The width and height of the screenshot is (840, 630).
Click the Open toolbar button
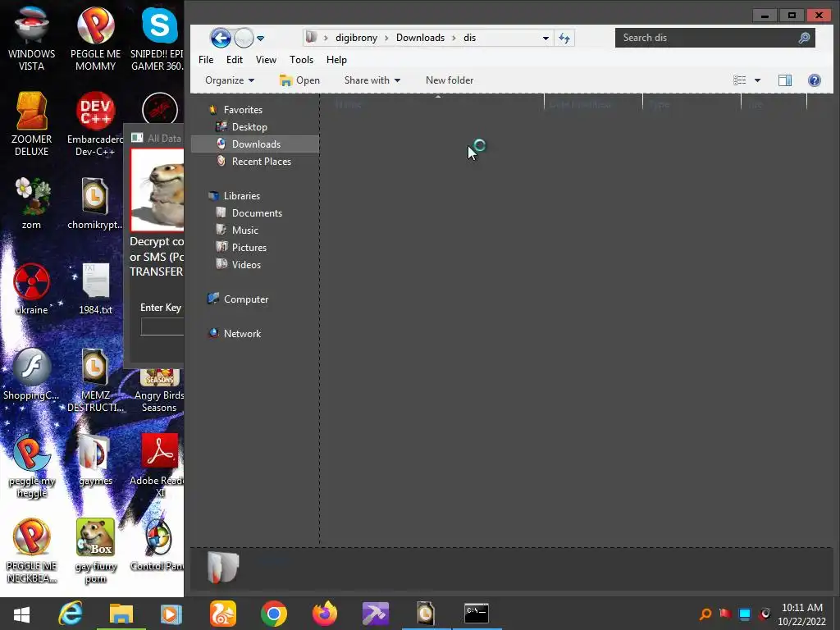click(x=300, y=80)
